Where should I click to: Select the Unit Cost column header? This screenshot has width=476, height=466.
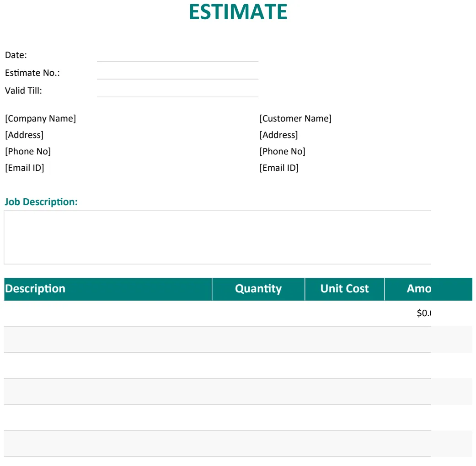click(x=345, y=289)
